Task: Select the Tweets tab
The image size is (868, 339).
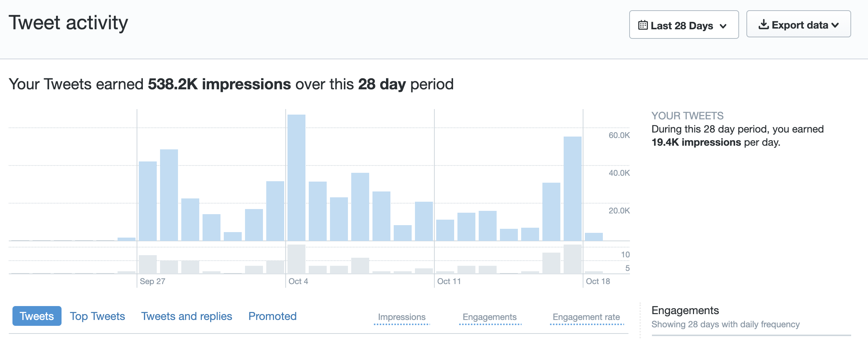Action: (x=37, y=316)
